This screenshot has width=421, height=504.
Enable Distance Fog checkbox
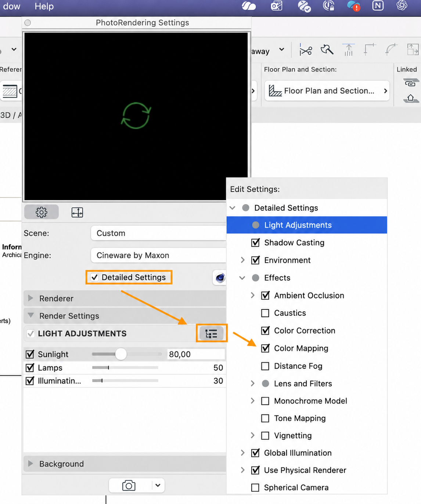(265, 366)
